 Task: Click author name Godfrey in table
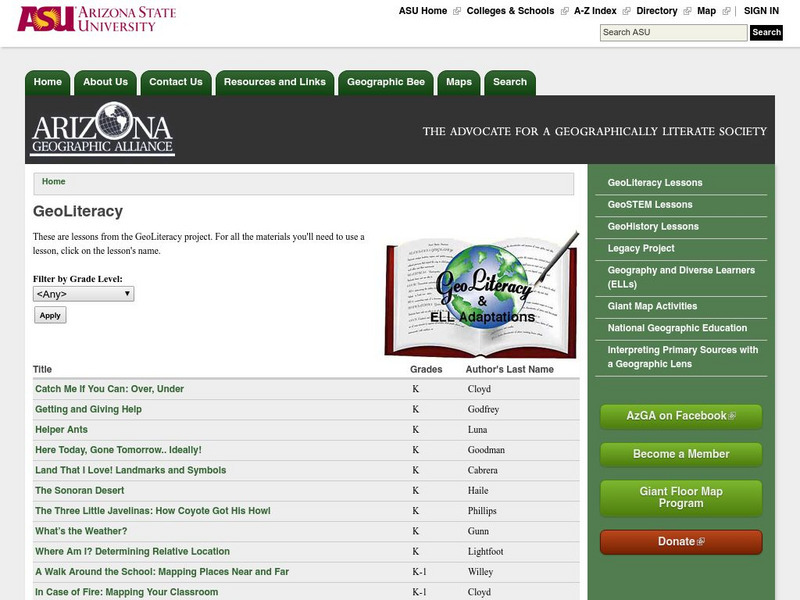tap(483, 409)
